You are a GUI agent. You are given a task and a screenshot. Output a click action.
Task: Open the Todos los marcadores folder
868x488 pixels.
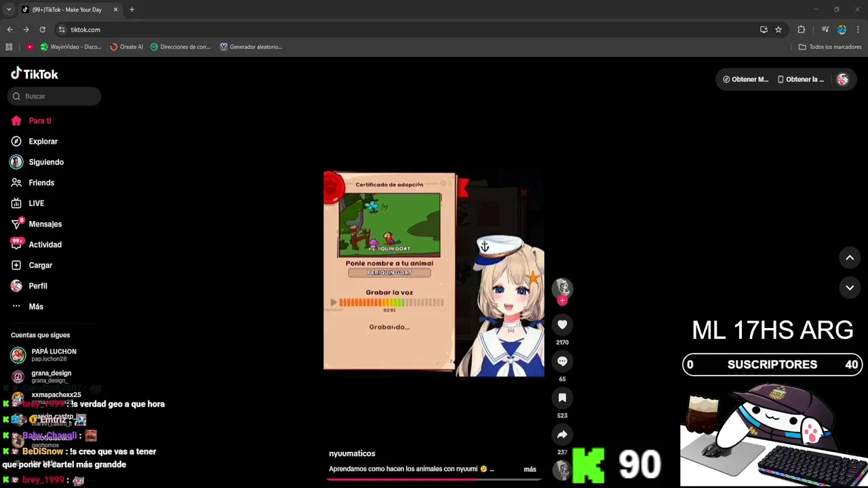(x=830, y=47)
